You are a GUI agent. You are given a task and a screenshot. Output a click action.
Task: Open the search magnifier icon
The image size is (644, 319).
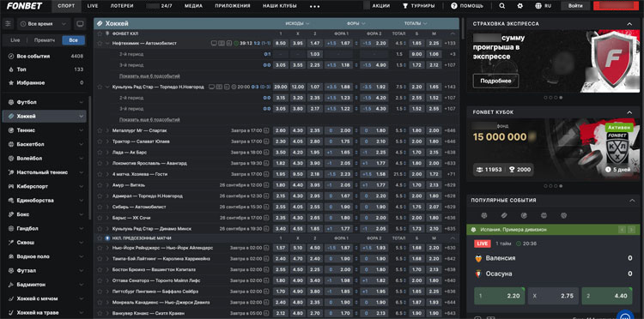point(502,6)
